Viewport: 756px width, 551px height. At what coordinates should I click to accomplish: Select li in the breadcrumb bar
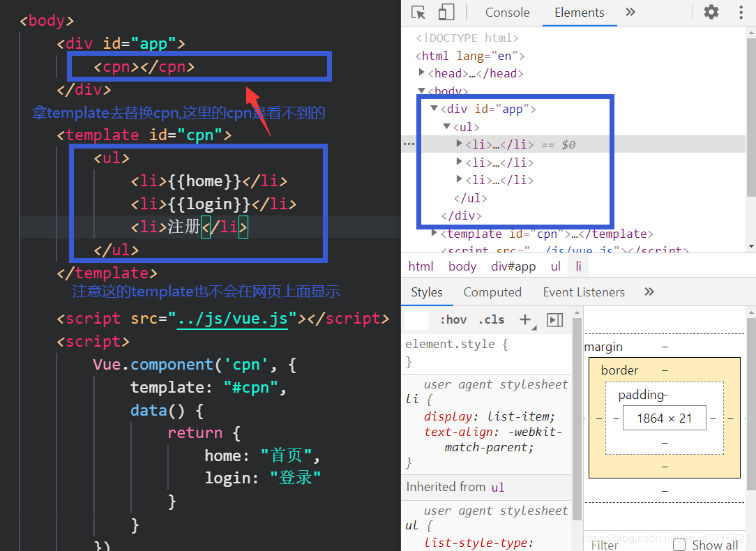coord(579,266)
